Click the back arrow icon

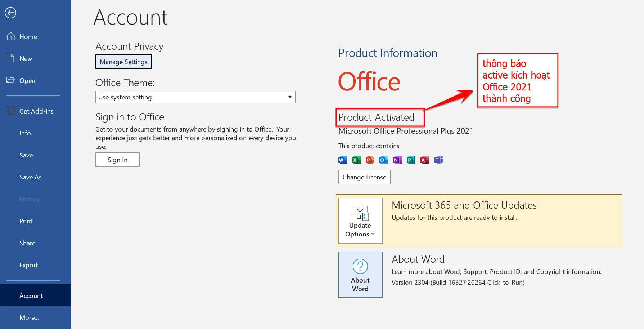[x=10, y=13]
